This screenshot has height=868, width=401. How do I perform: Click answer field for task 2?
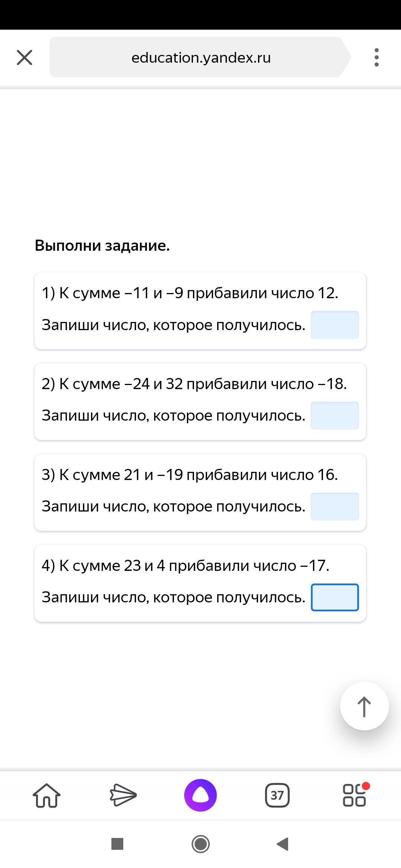coord(335,416)
